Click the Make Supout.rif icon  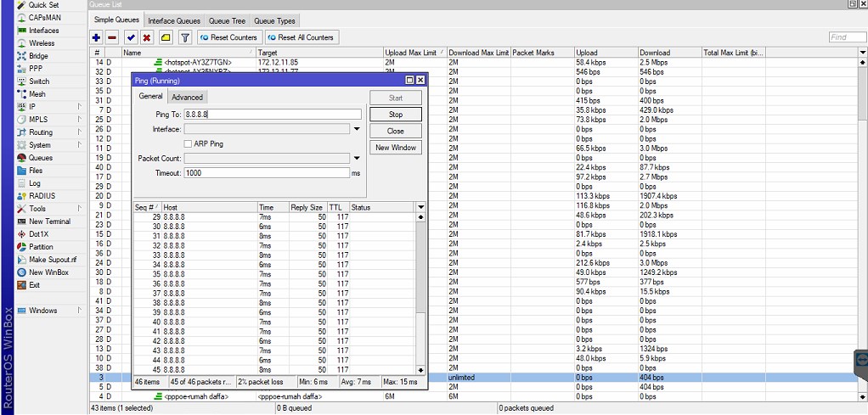pos(21,260)
